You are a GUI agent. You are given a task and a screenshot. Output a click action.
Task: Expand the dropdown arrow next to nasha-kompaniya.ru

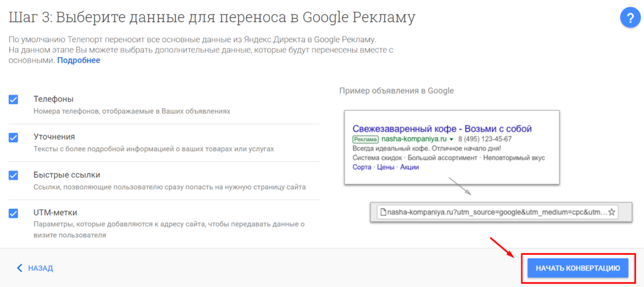tap(451, 139)
